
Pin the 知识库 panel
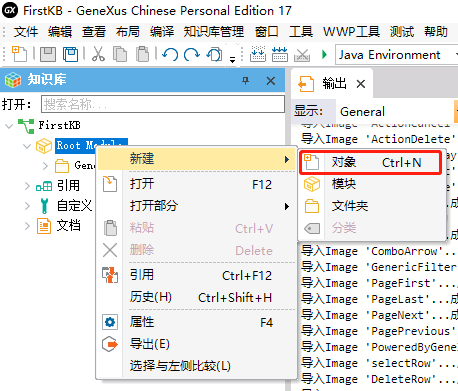pos(246,80)
